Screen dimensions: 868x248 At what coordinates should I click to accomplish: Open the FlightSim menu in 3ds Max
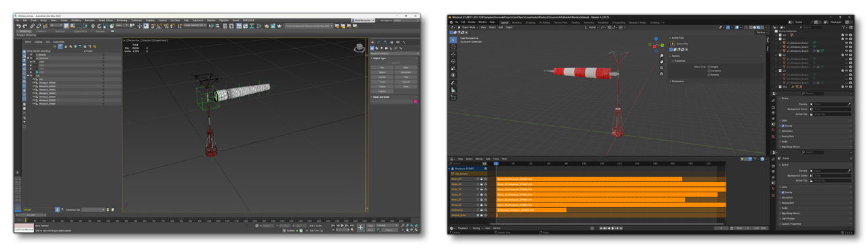point(224,20)
